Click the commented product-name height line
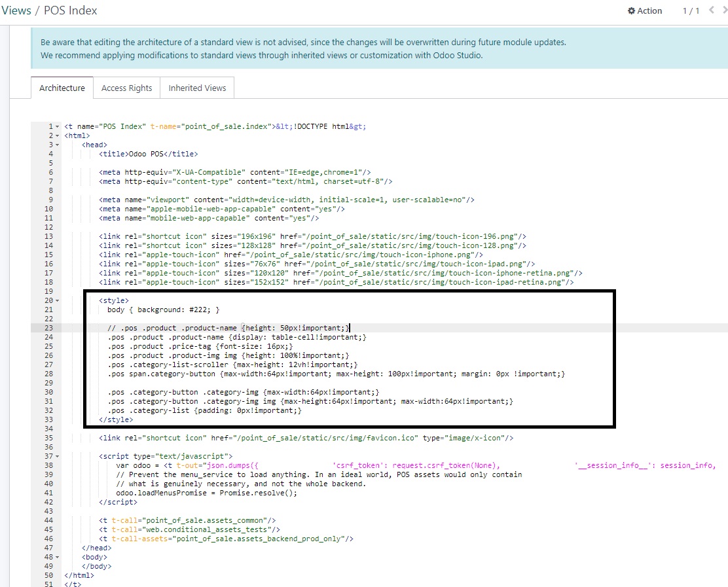728x587 pixels. 228,328
